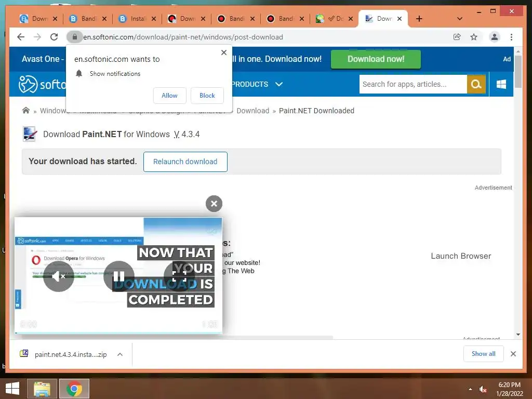532x399 pixels.
Task: Show all downloads
Action: click(x=483, y=354)
